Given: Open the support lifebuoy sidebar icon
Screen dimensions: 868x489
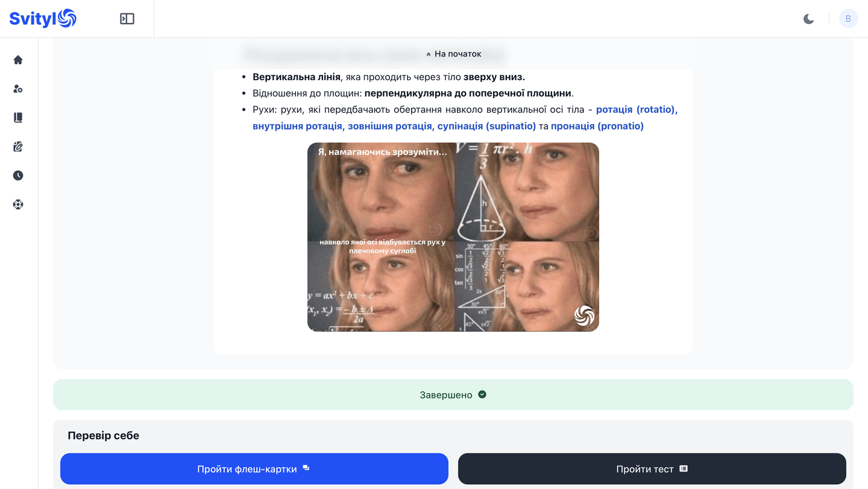Looking at the screenshot, I should click(18, 204).
